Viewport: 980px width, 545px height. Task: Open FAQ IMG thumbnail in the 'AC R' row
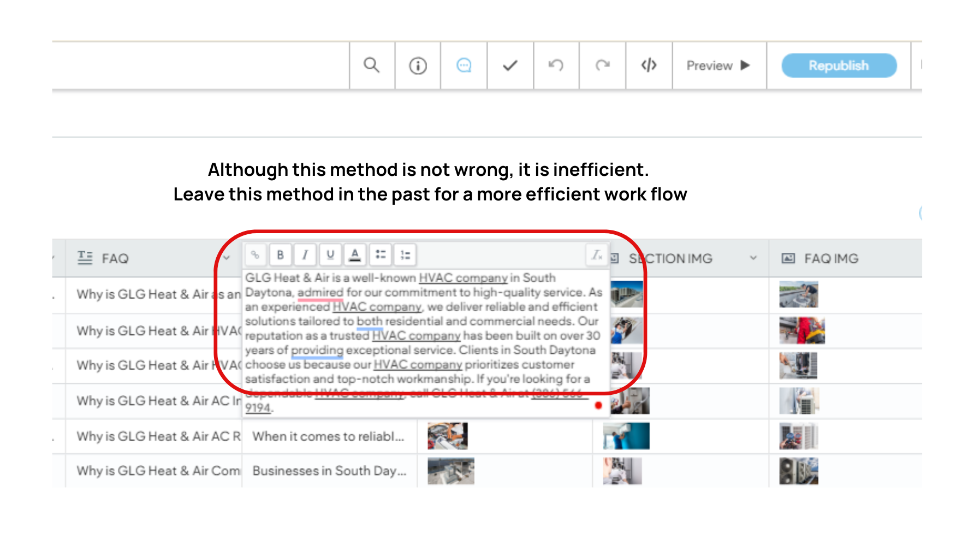[x=799, y=436]
